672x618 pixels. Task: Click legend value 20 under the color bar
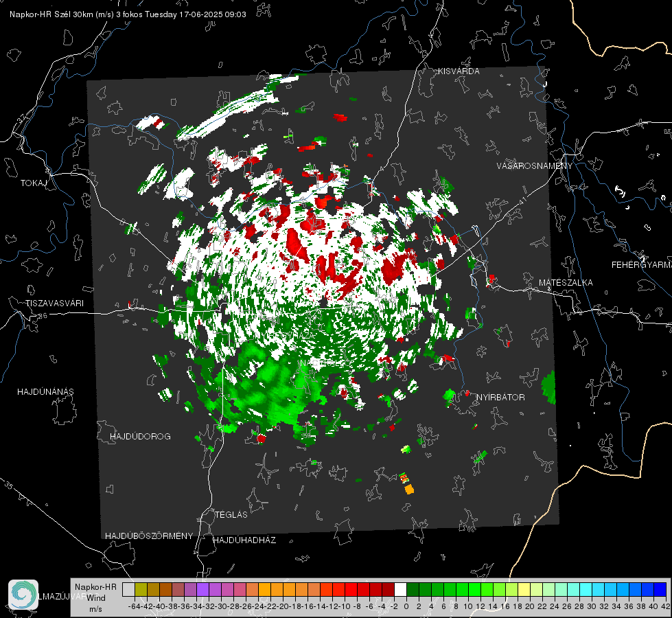(530, 606)
